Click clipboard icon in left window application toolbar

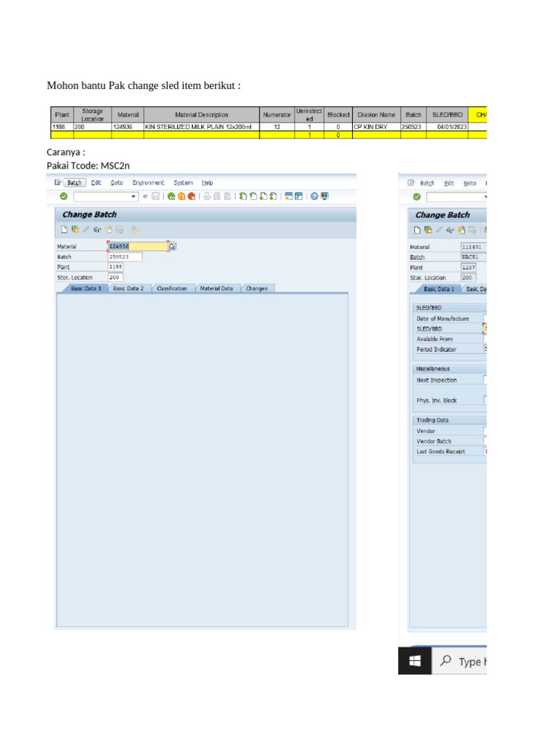[x=109, y=230]
